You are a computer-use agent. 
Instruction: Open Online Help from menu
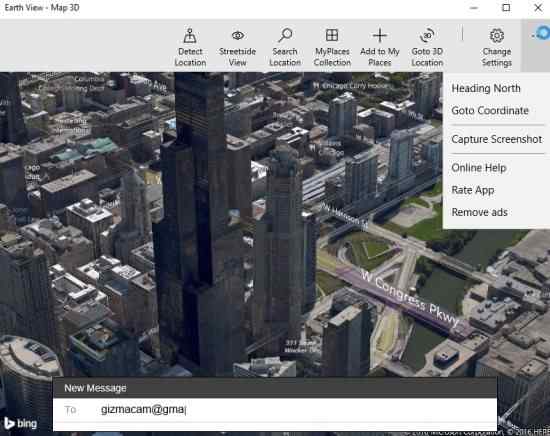[x=478, y=168]
